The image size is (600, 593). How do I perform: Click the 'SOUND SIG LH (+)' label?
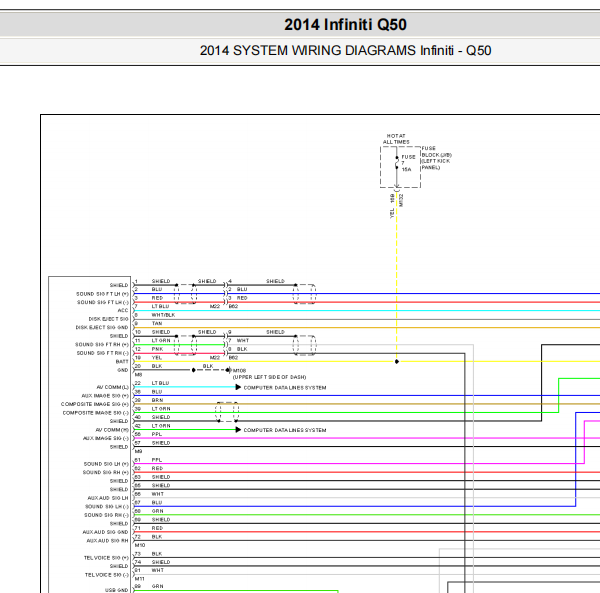pyautogui.click(x=106, y=464)
